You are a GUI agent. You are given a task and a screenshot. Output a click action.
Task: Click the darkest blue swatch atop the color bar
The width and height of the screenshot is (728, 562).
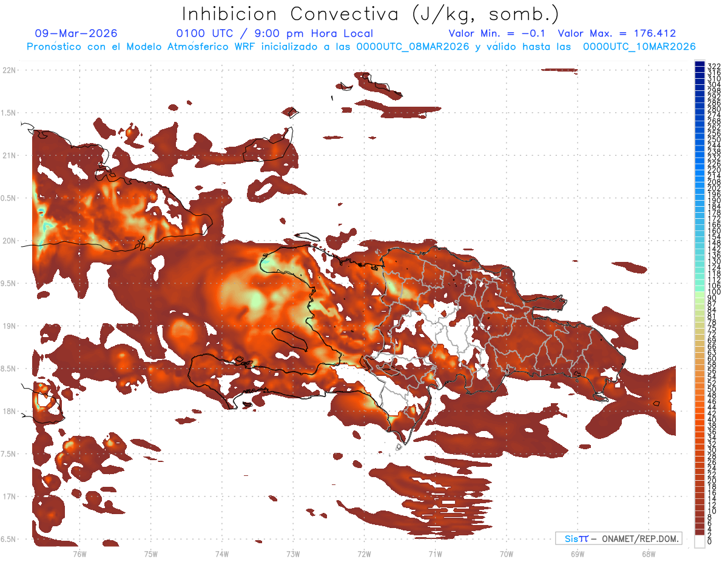699,64
